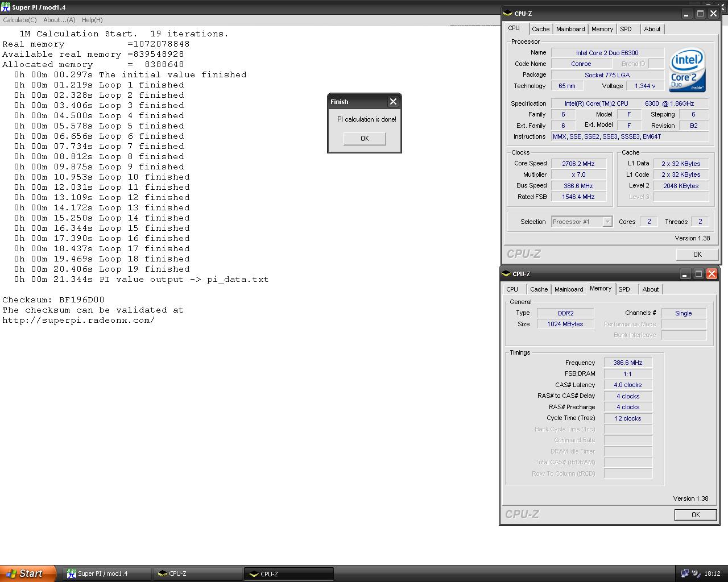Select Memory tab in lower CPU-Z
The width and height of the screenshot is (728, 582).
[x=601, y=289]
